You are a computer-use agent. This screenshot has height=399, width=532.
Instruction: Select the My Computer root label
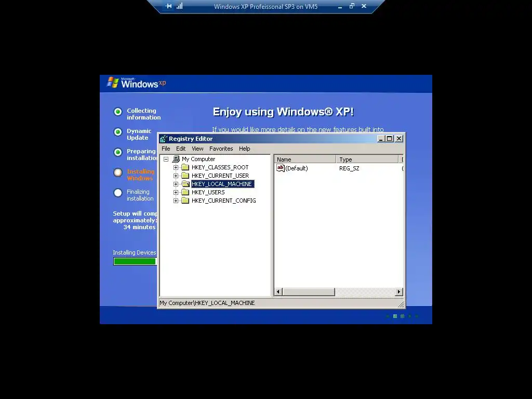tap(198, 159)
